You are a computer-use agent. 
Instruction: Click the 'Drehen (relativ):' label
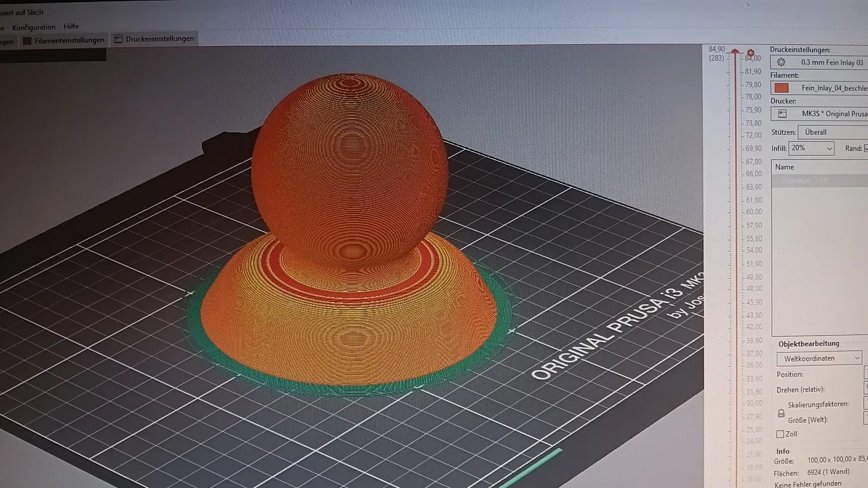(x=800, y=389)
